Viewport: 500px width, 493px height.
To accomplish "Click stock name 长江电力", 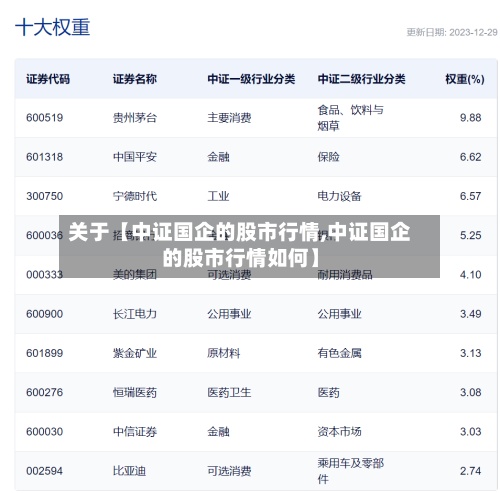I will coord(135,314).
